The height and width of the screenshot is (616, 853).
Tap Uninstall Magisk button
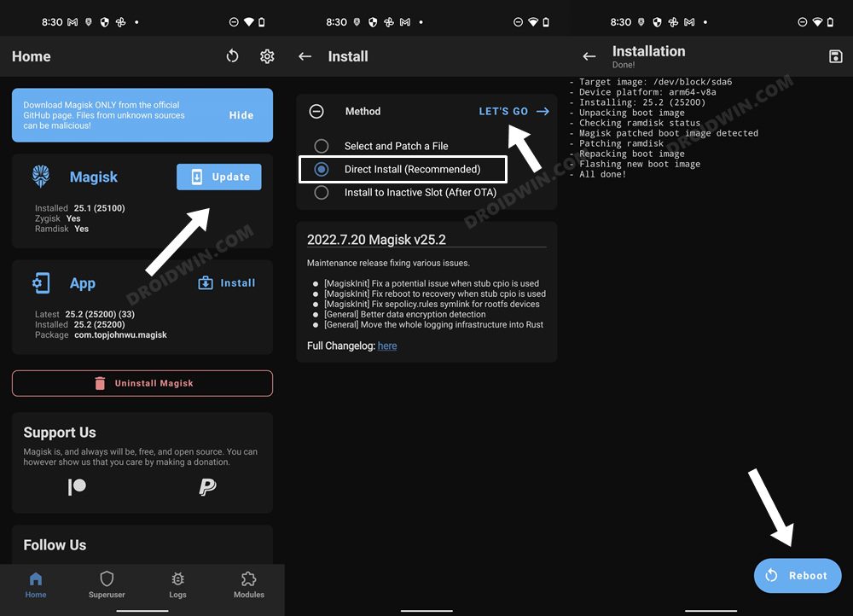point(142,383)
